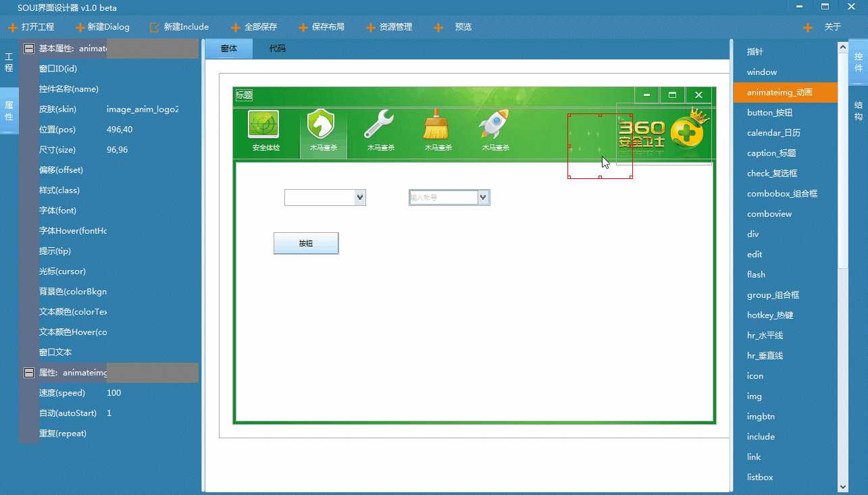Click the 预览 preview button
This screenshot has height=495, width=868.
(453, 27)
